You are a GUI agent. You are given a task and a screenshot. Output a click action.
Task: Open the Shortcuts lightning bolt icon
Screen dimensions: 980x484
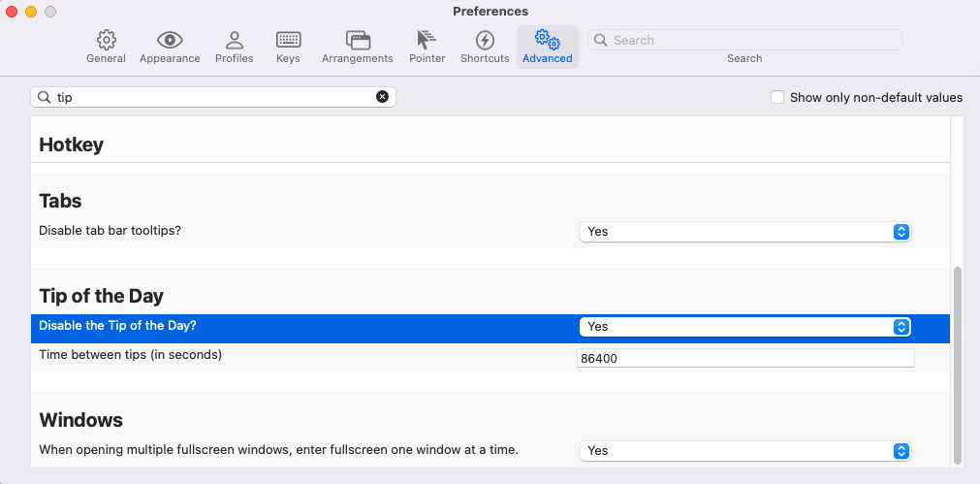coord(485,40)
